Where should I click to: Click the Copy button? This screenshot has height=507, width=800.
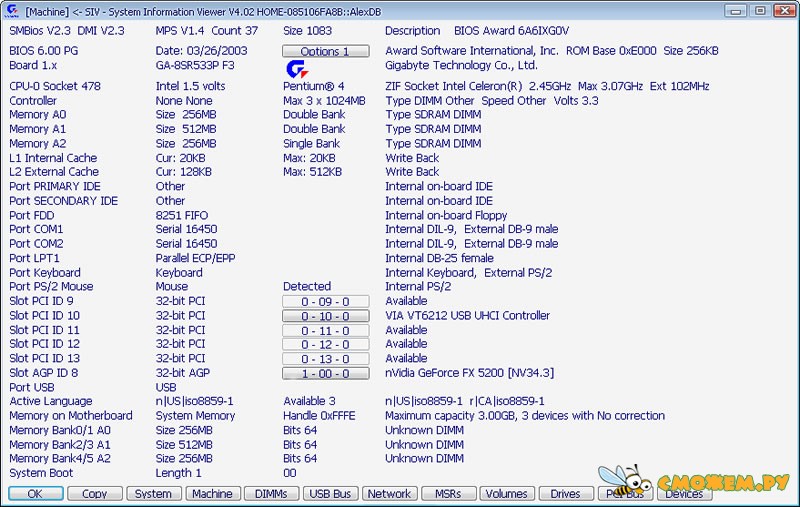95,494
